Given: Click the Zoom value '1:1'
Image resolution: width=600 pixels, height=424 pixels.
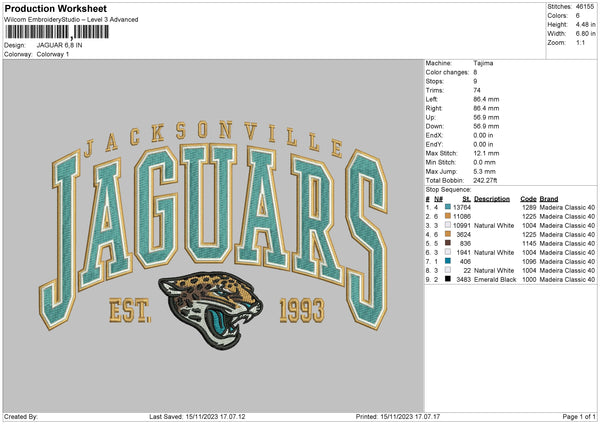Looking at the screenshot, I should (580, 42).
